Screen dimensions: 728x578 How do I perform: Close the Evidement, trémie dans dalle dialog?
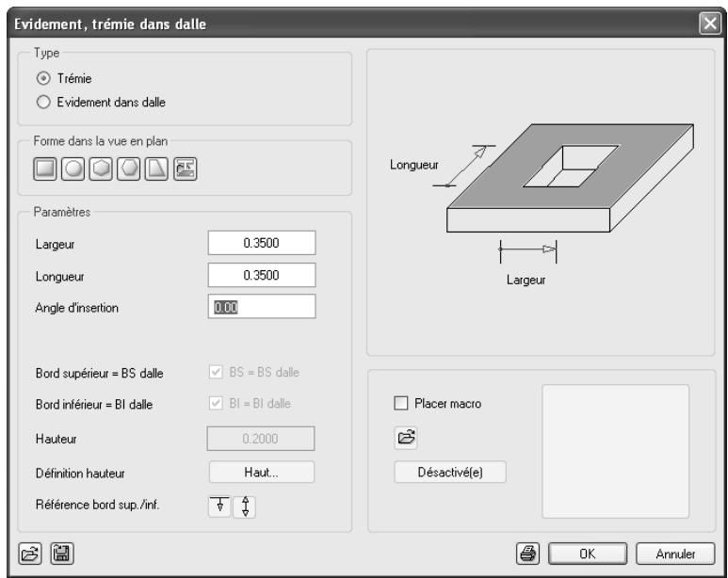(710, 24)
